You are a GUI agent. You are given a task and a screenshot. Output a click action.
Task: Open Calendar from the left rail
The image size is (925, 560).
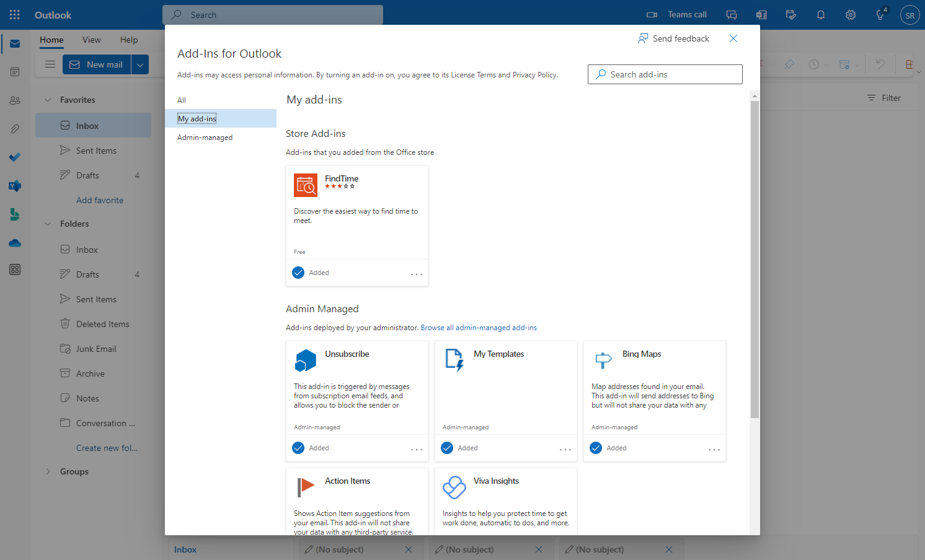15,72
